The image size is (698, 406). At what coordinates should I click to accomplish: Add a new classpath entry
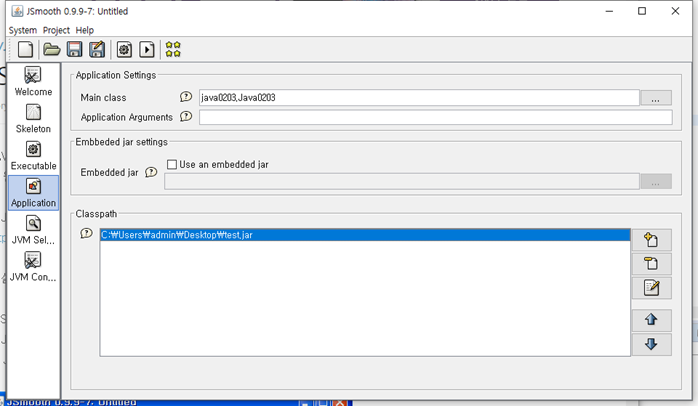coord(651,240)
